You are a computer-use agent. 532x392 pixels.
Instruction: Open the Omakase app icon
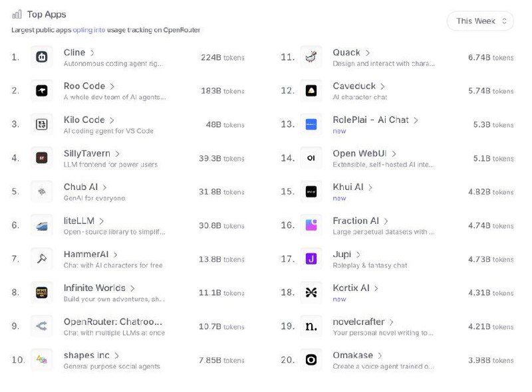[x=311, y=359]
